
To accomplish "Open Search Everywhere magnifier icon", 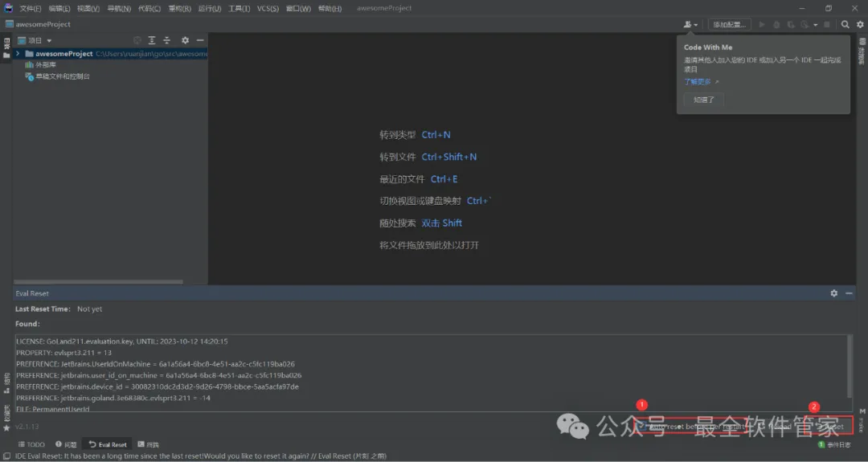I will click(845, 24).
